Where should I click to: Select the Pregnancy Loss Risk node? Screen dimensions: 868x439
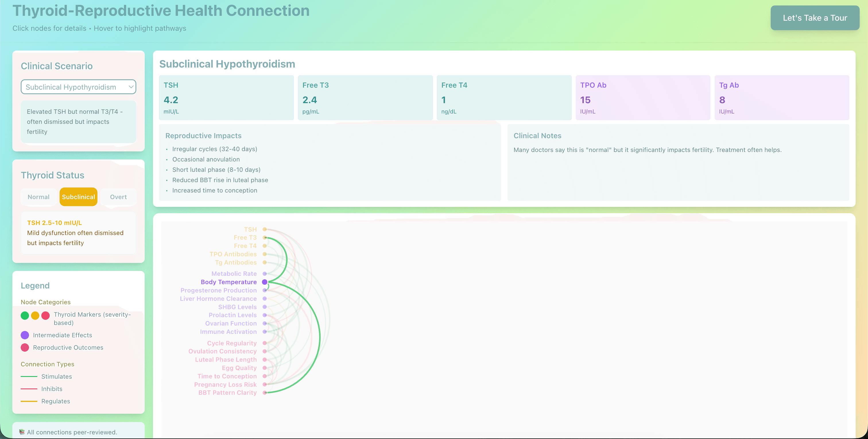click(266, 384)
